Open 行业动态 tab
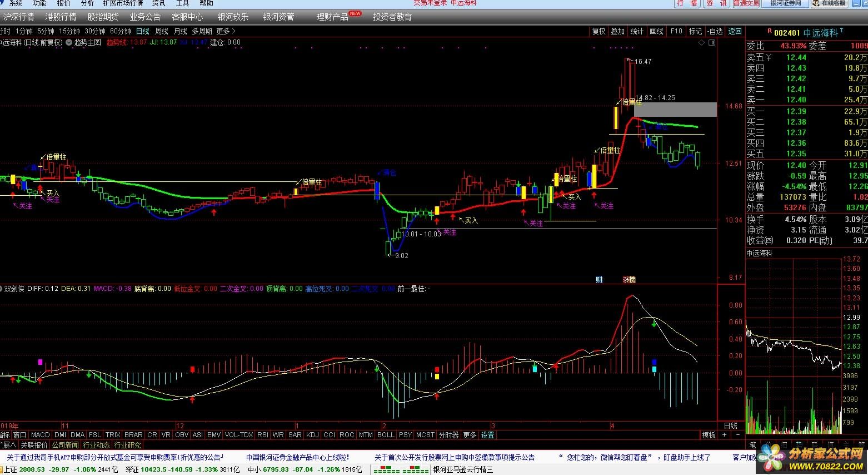868x475 pixels. tap(97, 445)
